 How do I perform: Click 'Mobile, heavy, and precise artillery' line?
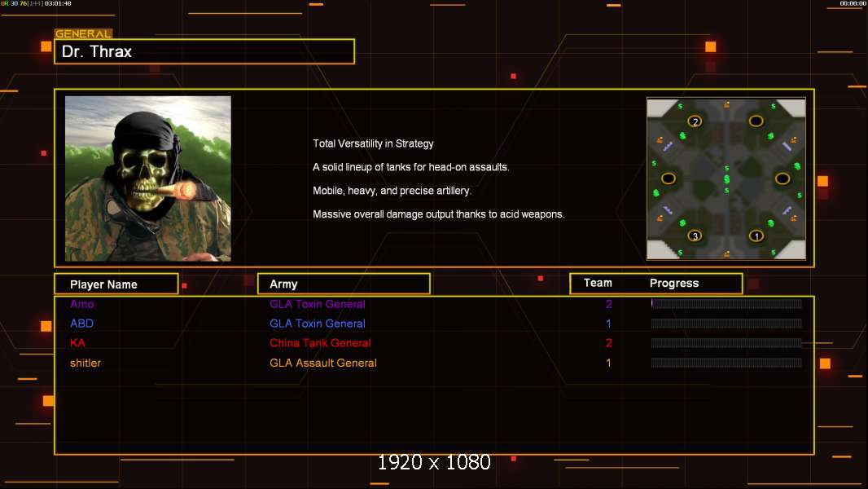pyautogui.click(x=392, y=191)
